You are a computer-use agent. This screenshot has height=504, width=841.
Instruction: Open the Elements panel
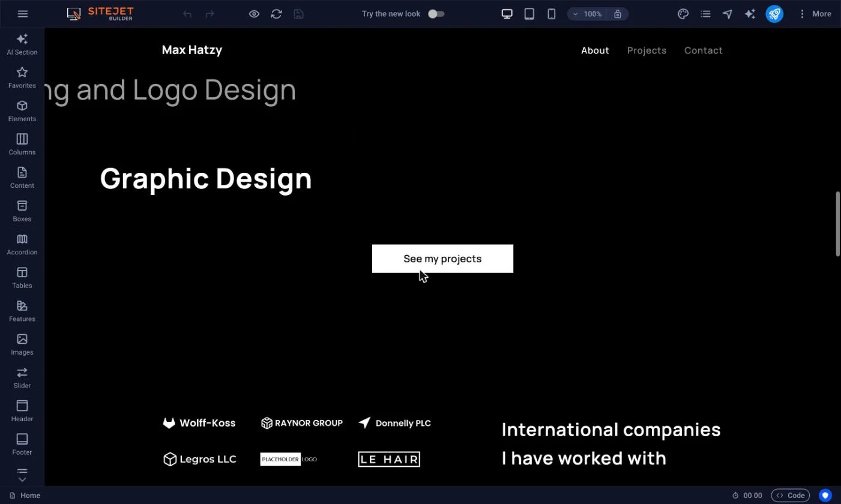(x=22, y=112)
